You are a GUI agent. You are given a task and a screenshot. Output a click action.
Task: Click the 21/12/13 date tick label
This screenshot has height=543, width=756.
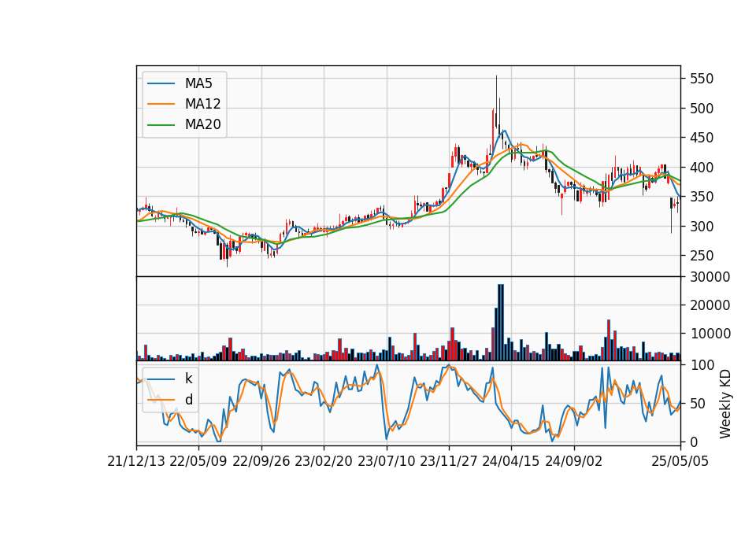pos(136,461)
